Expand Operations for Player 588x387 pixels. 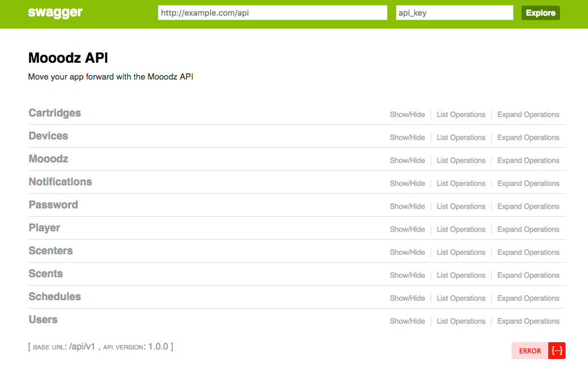[x=528, y=230]
